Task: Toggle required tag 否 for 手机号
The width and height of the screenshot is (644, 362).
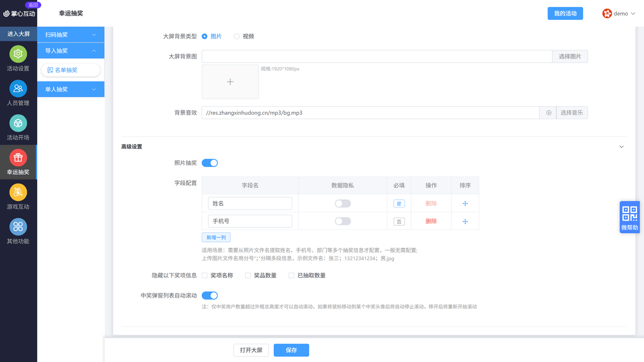Action: tap(399, 221)
